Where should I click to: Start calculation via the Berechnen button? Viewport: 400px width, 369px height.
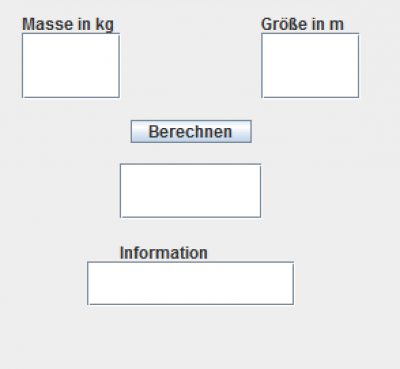click(x=191, y=132)
